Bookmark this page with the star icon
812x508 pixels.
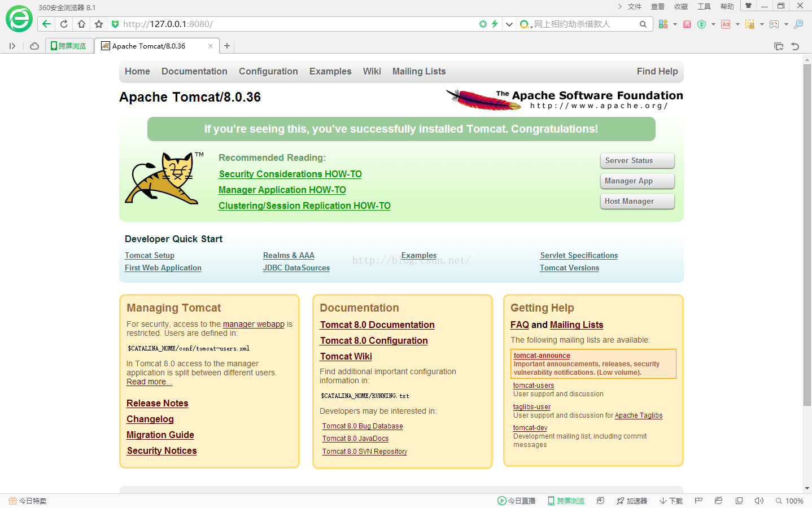click(99, 24)
